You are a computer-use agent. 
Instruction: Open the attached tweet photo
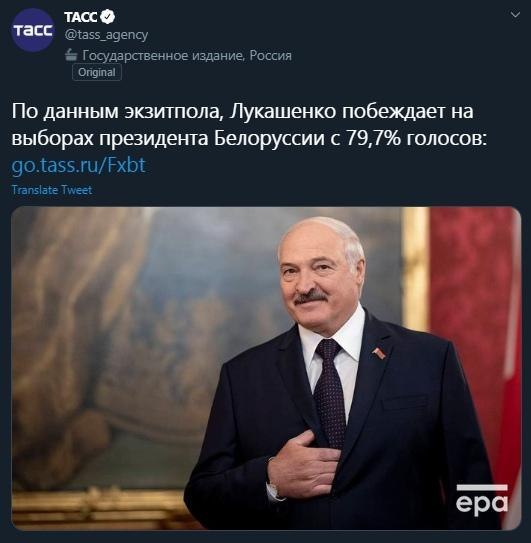(266, 368)
